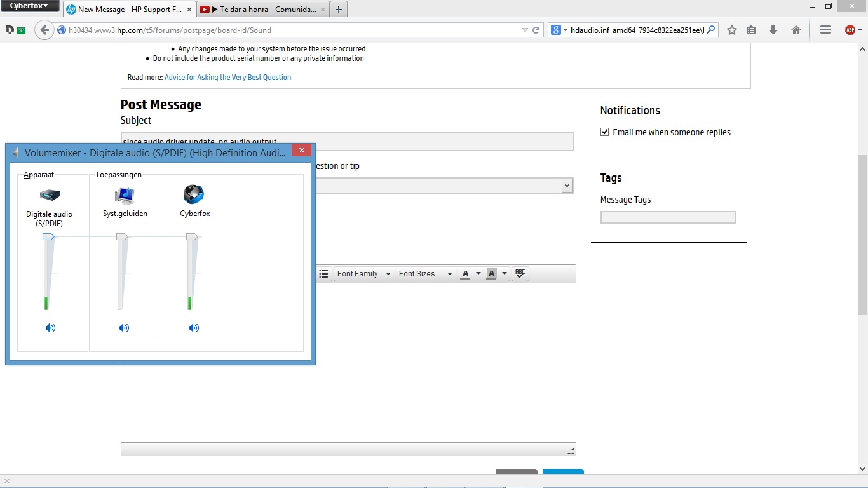This screenshot has width=868, height=488.
Task: Click the Cyberfox application icon in the mixer
Action: pyautogui.click(x=194, y=194)
